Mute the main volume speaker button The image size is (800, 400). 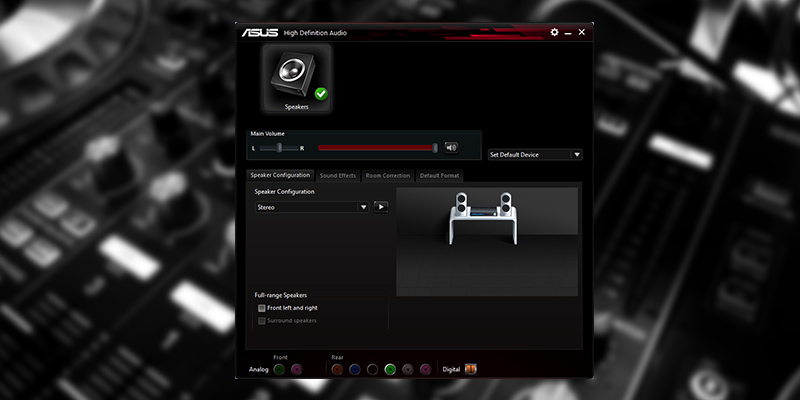click(451, 147)
